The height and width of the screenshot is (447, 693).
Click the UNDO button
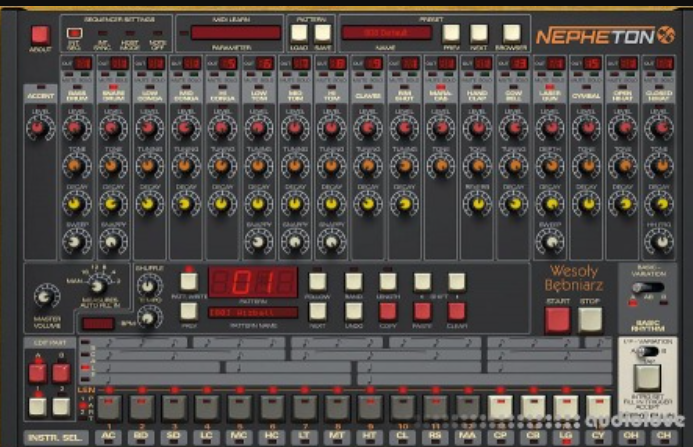click(x=353, y=312)
